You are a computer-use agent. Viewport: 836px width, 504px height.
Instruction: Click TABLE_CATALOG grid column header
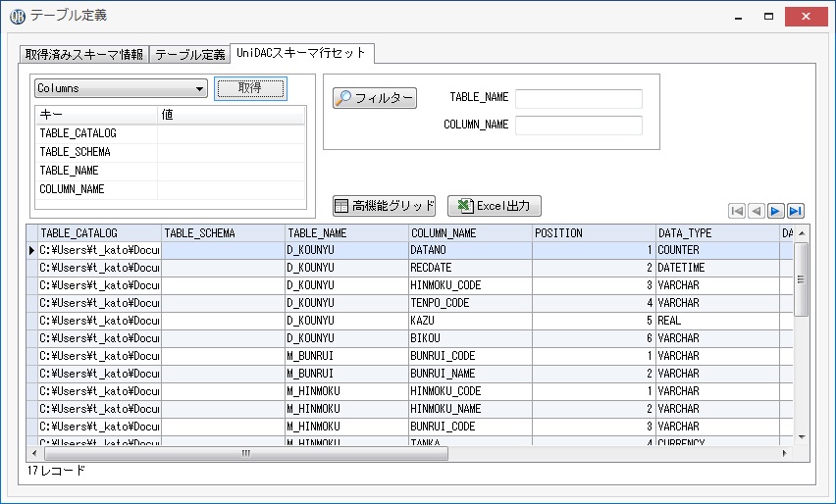99,233
